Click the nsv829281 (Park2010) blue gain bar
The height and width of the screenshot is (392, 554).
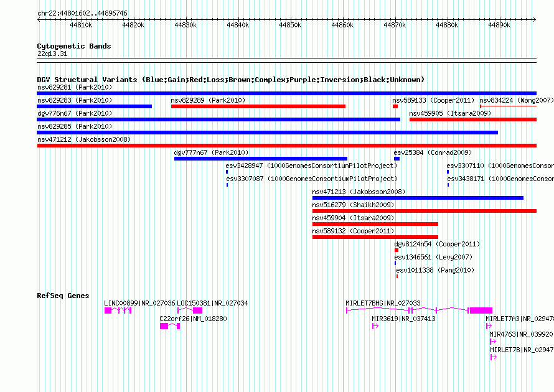(286, 93)
